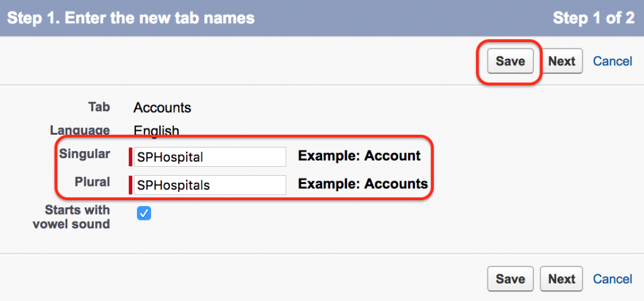
Task: Click the Accounts tab name value
Action: click(162, 108)
